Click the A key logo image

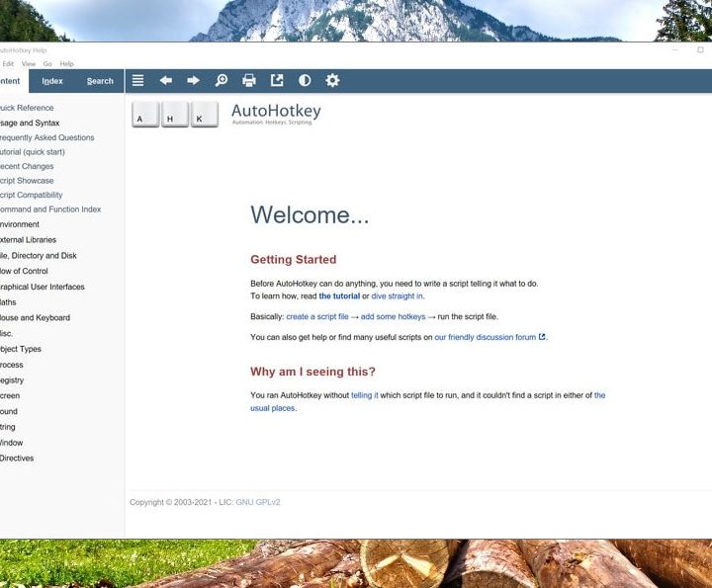[x=145, y=115]
